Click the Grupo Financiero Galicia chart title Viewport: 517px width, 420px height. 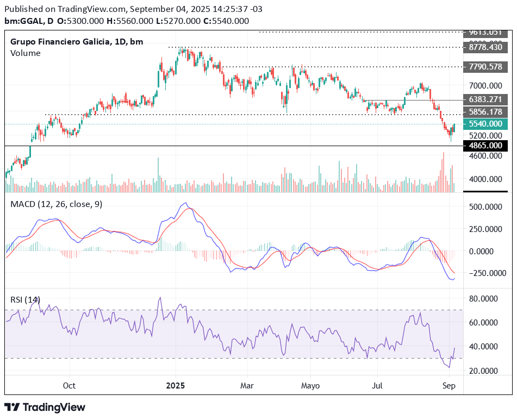(x=77, y=41)
